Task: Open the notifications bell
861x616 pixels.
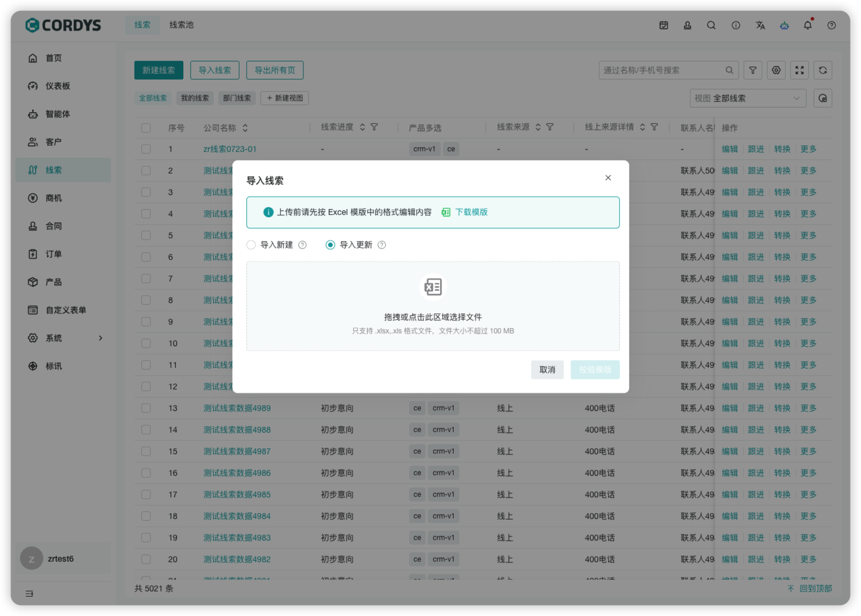Action: tap(808, 25)
